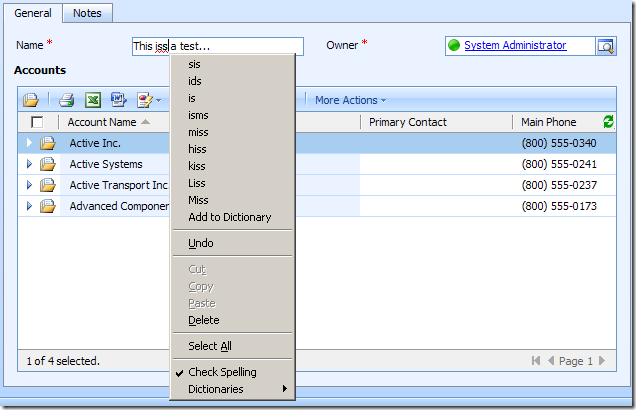Expand the Active Systems row
Viewport: 636px width, 410px height.
coord(29,164)
